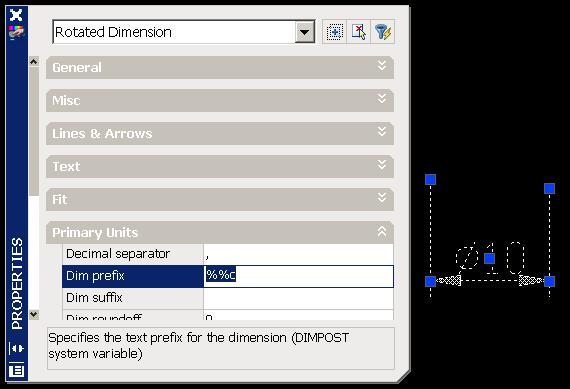This screenshot has height=389, width=570.
Task: Select the Decimal separator property row
Action: (x=228, y=254)
